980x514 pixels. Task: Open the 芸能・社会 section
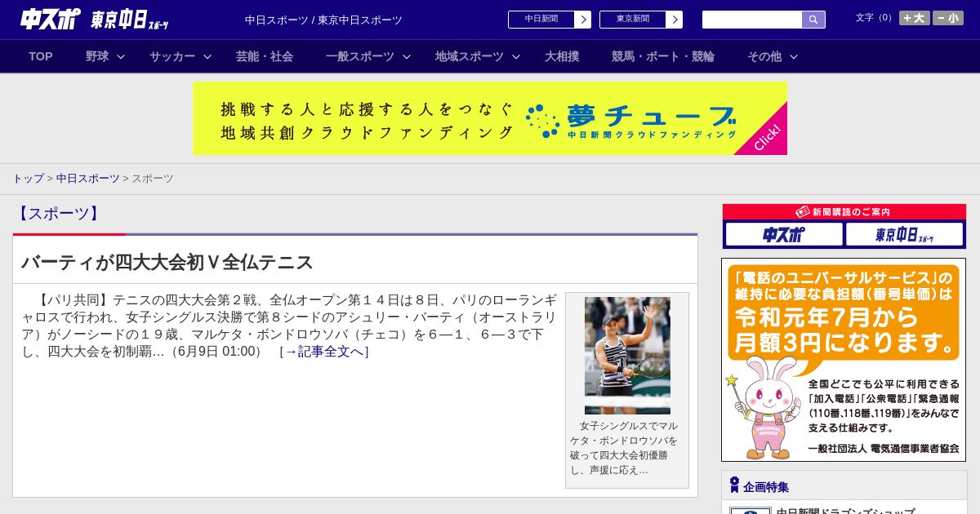[x=265, y=56]
